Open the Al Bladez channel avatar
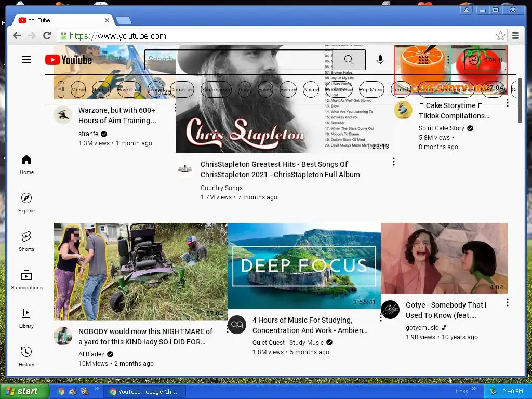The width and height of the screenshot is (532, 399). click(63, 336)
